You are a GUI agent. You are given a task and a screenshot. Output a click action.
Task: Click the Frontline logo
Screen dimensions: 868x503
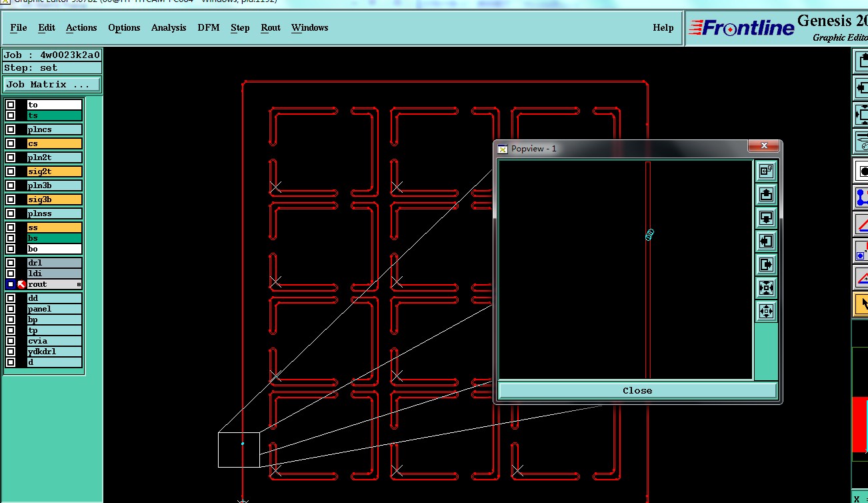[741, 28]
